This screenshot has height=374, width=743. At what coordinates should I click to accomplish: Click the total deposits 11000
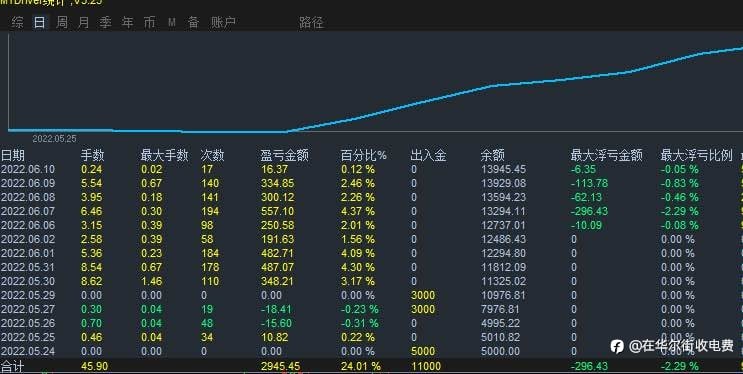[x=426, y=366]
